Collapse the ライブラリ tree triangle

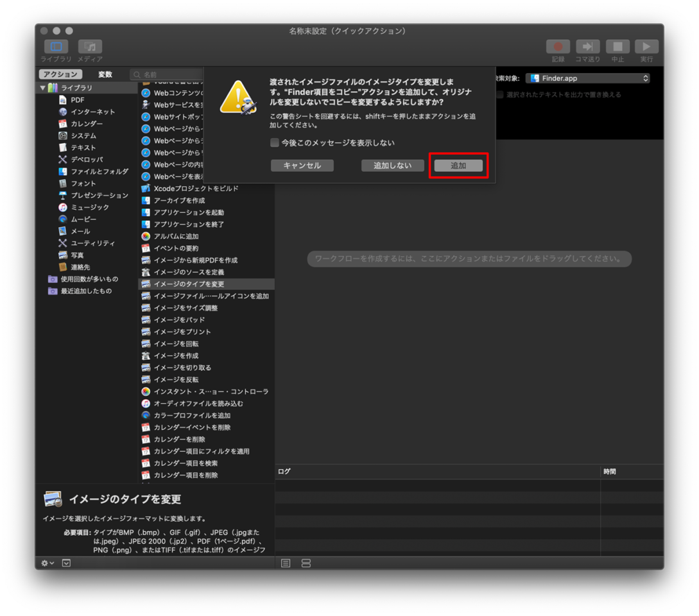point(43,88)
